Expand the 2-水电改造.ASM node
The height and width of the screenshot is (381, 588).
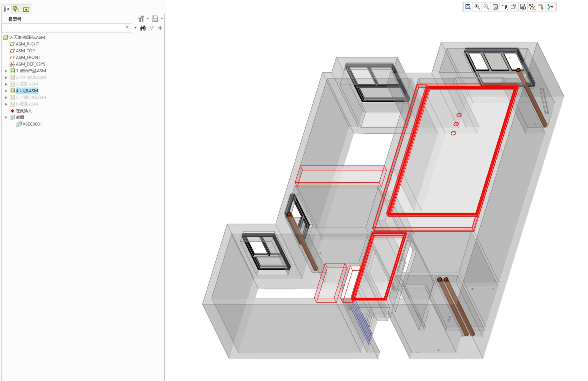tap(6, 78)
